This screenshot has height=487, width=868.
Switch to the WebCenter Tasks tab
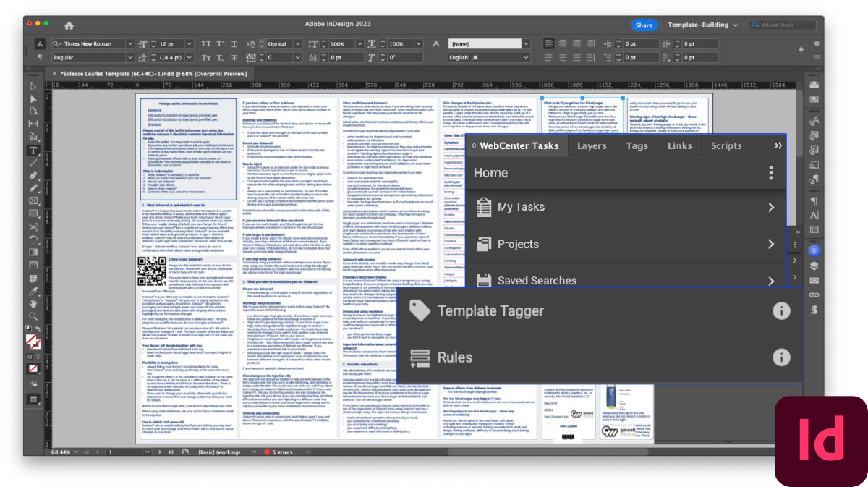point(519,145)
